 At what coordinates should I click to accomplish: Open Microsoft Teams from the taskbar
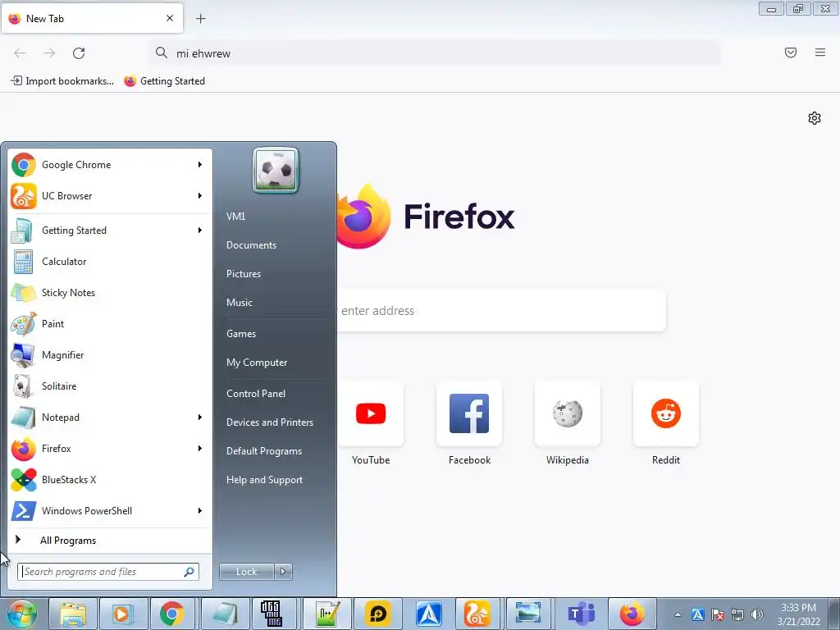click(582, 614)
